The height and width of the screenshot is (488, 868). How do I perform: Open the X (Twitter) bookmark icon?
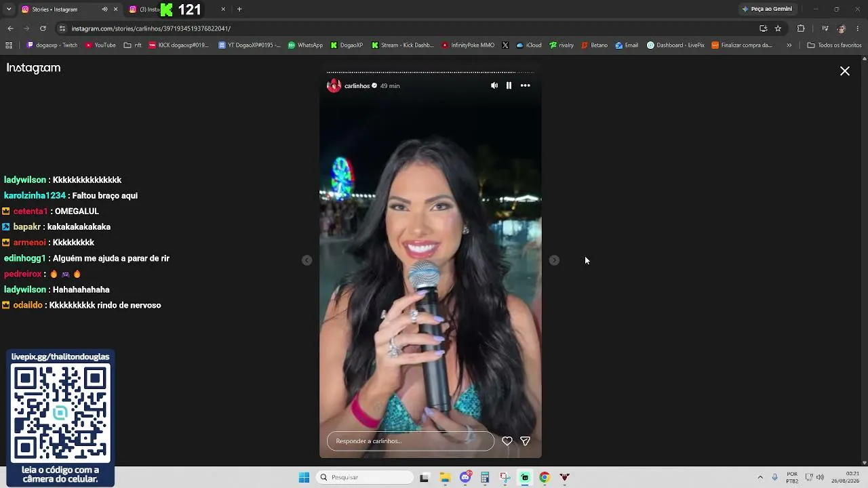click(505, 45)
